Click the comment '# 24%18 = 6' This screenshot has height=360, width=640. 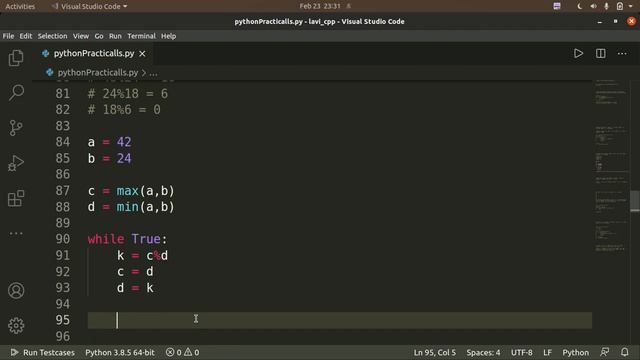pyautogui.click(x=128, y=94)
